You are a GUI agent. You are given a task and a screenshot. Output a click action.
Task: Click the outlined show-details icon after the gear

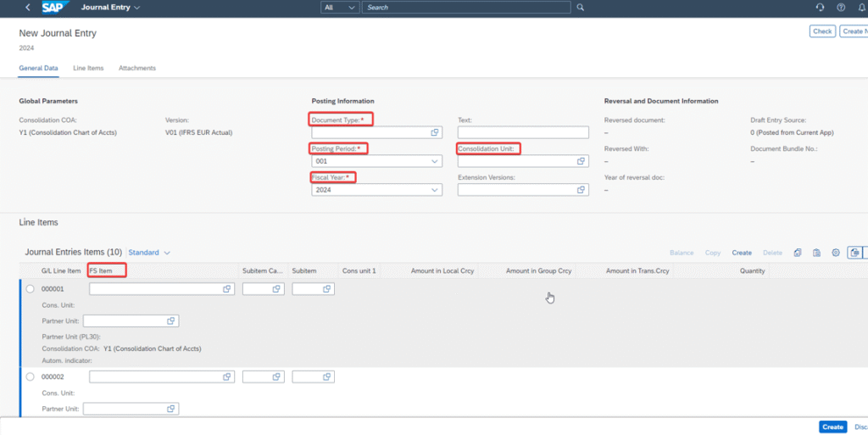(854, 253)
